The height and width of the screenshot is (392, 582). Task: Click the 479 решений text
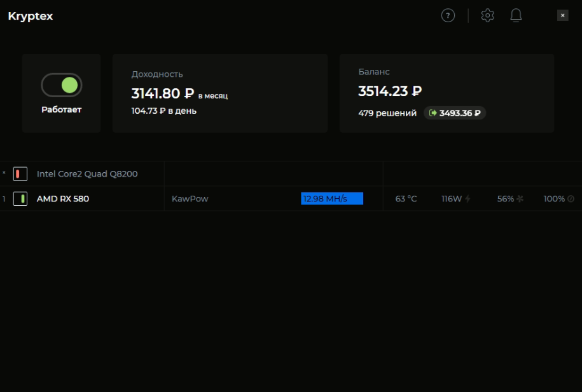click(387, 113)
